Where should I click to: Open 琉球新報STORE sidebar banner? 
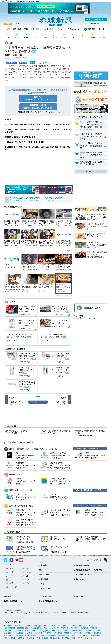[91, 100]
